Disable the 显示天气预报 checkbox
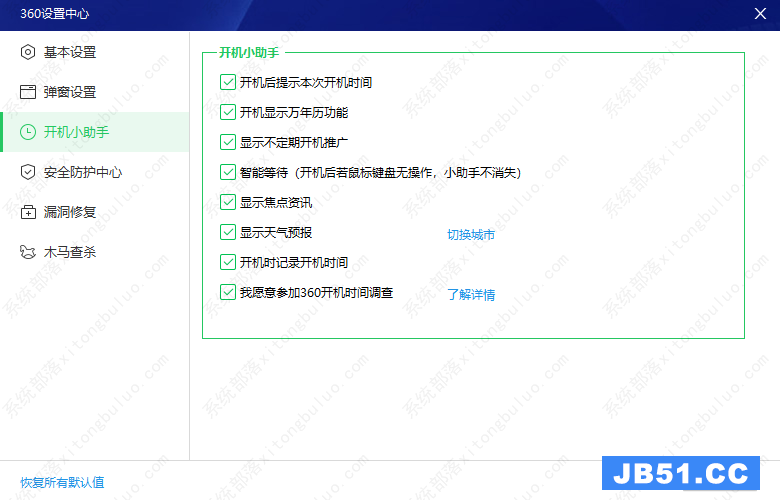This screenshot has width=780, height=500. tap(227, 233)
